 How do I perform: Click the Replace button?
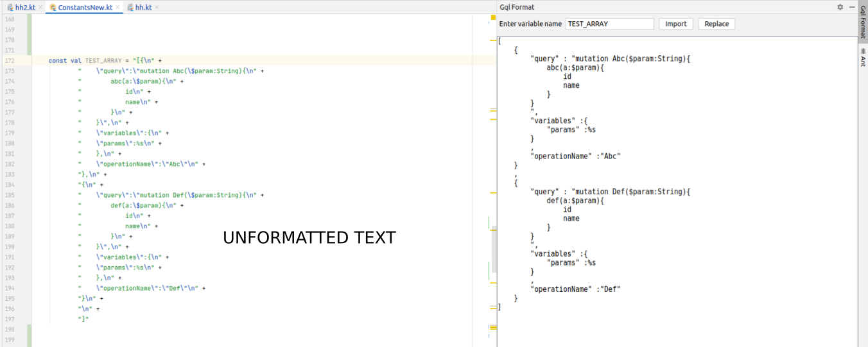coord(716,24)
